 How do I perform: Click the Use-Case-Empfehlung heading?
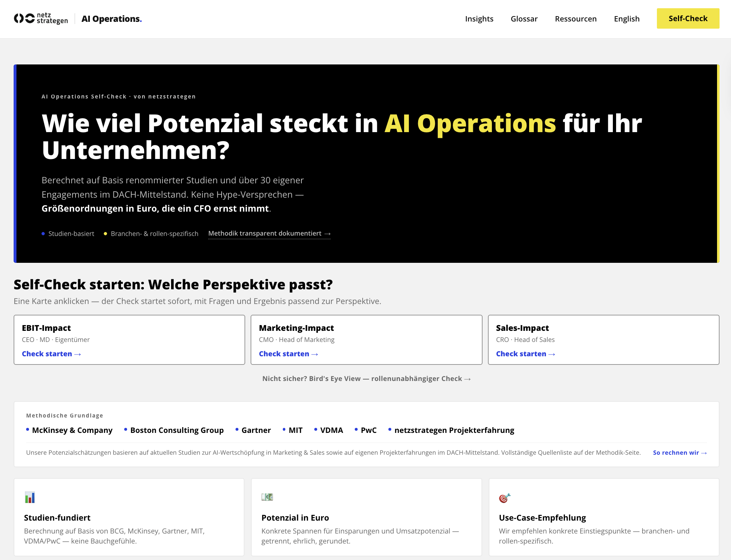[542, 518]
